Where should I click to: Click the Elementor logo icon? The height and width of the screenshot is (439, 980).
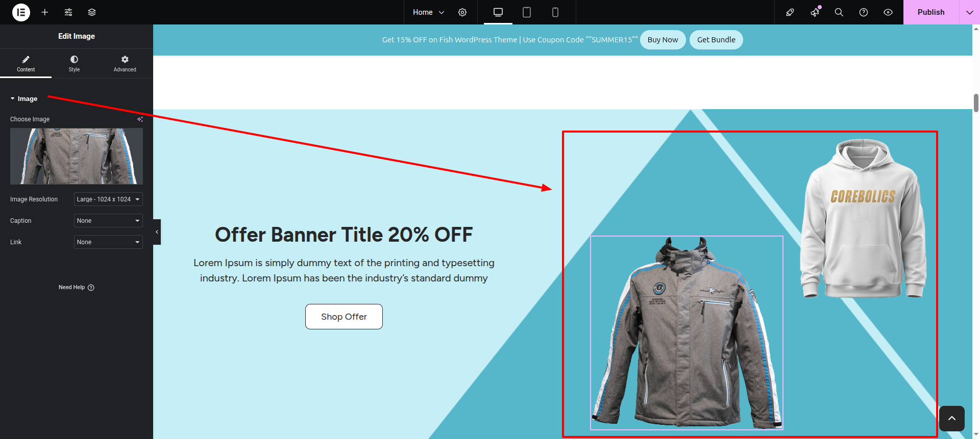click(21, 12)
